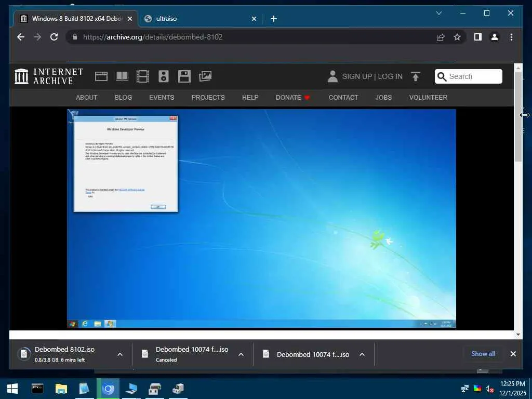Open the Audio speaker icon
Viewport: 532px width, 399px height.
coord(164,76)
